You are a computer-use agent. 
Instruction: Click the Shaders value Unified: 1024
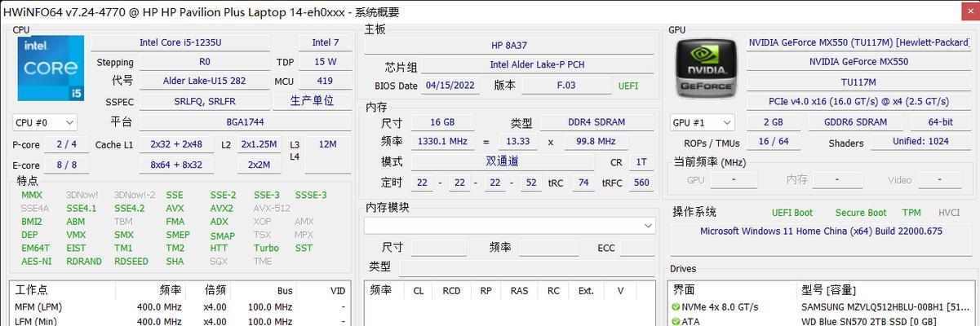click(x=920, y=142)
